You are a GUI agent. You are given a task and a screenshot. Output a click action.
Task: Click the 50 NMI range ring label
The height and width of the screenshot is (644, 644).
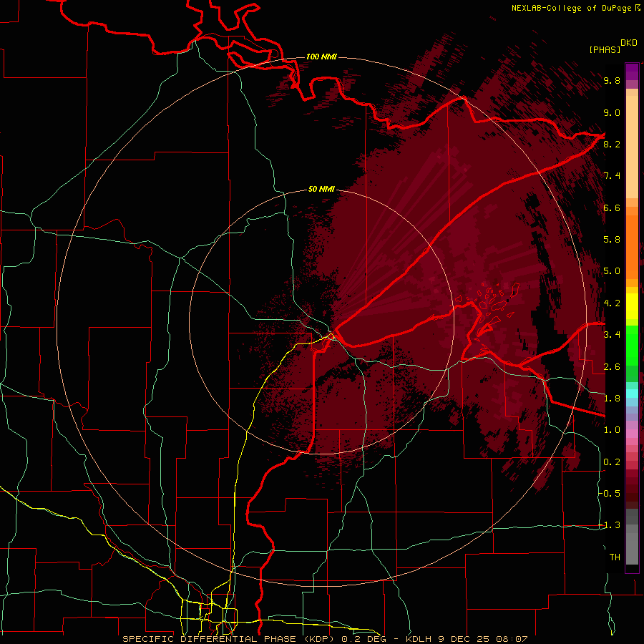coord(321,190)
